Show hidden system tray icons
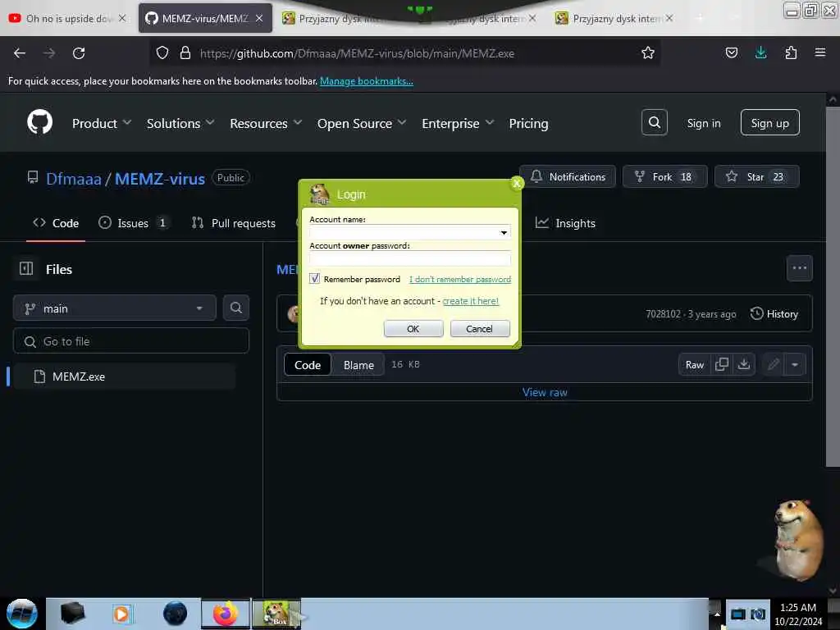Screen dimensions: 840x630 pyautogui.click(x=717, y=614)
